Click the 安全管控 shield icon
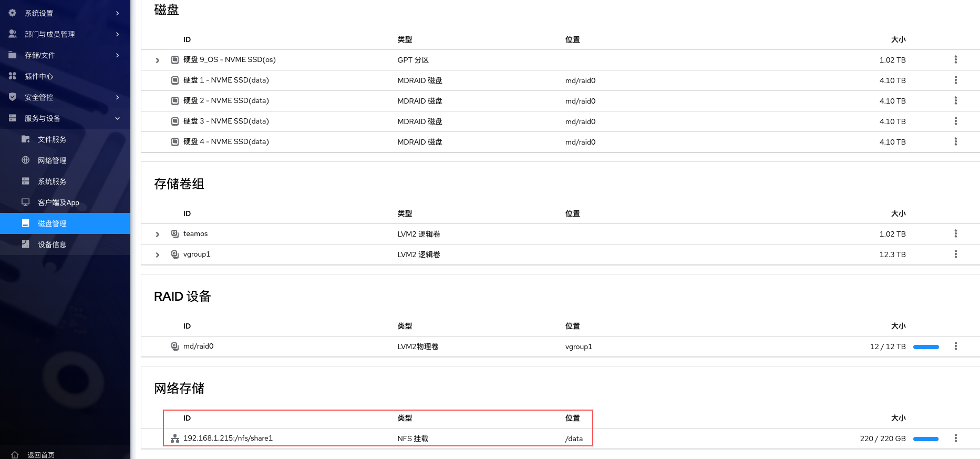The width and height of the screenshot is (980, 459). coord(13,97)
